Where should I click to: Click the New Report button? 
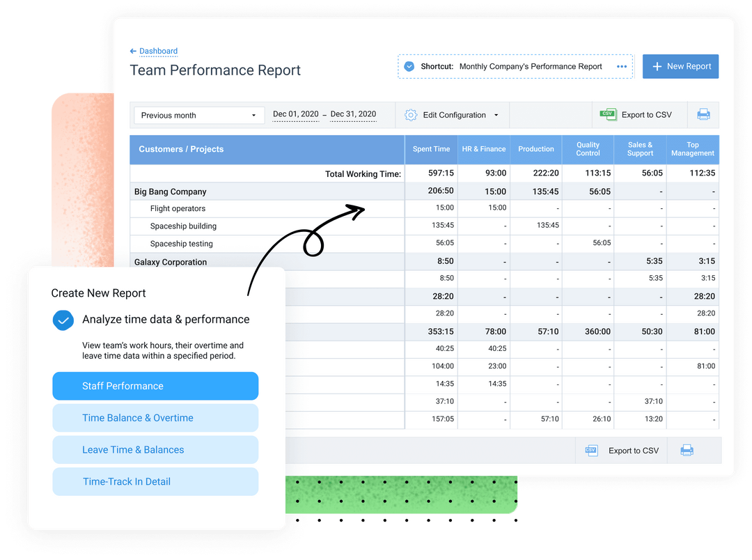click(680, 66)
